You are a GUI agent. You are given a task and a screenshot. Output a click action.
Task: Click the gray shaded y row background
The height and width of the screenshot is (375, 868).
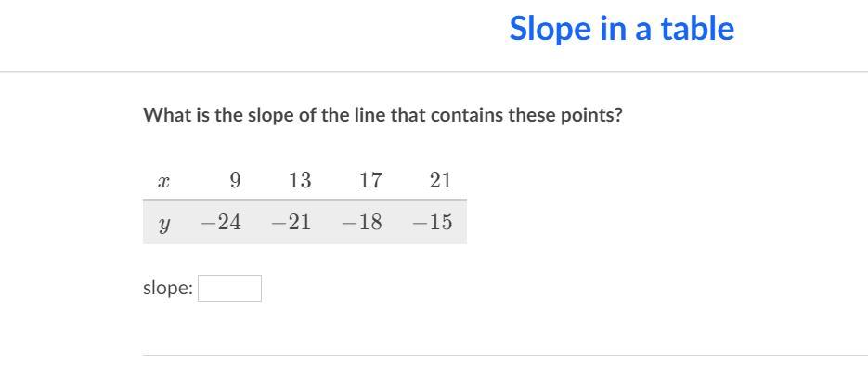[x=304, y=223]
